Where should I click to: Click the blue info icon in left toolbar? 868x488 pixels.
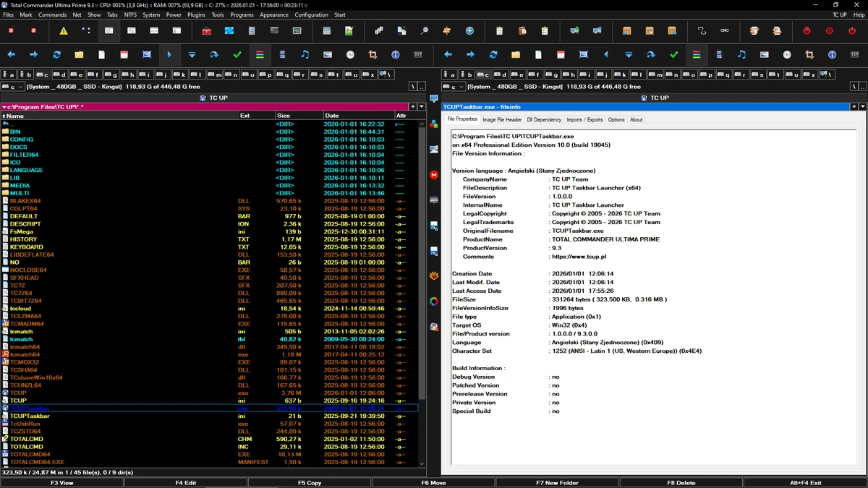coord(395,55)
